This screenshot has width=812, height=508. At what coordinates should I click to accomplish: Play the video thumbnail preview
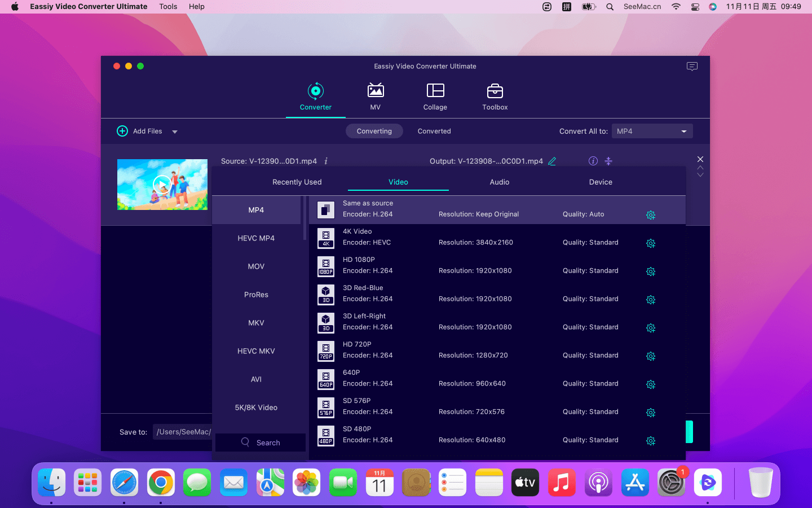(162, 185)
